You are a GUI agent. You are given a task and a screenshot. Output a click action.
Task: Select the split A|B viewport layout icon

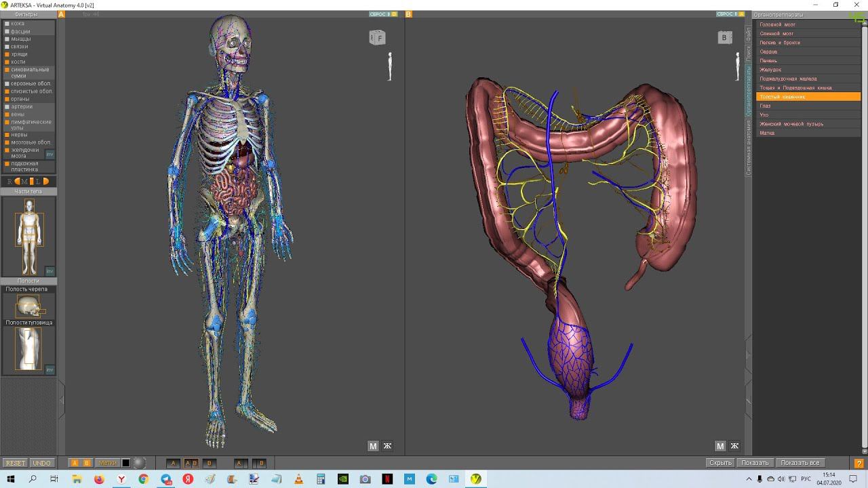click(191, 463)
